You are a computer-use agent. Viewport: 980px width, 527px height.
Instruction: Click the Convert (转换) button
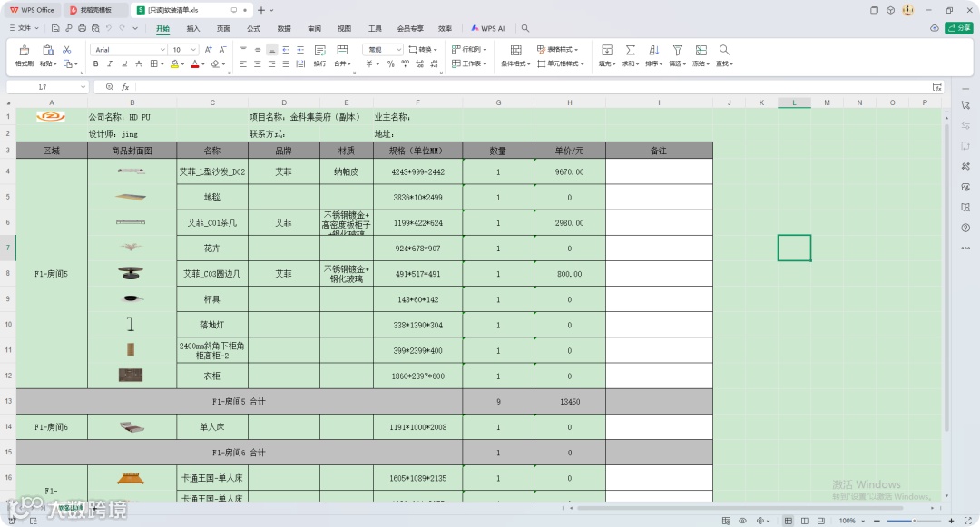[423, 49]
